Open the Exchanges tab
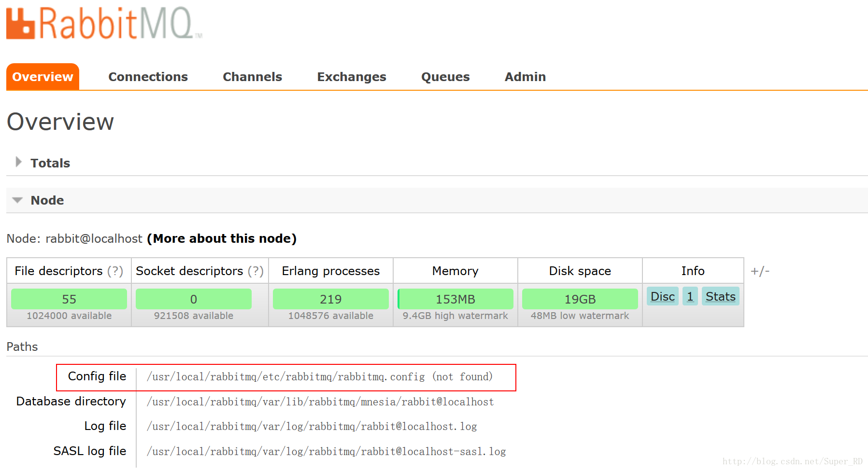The image size is (868, 471). click(x=352, y=77)
